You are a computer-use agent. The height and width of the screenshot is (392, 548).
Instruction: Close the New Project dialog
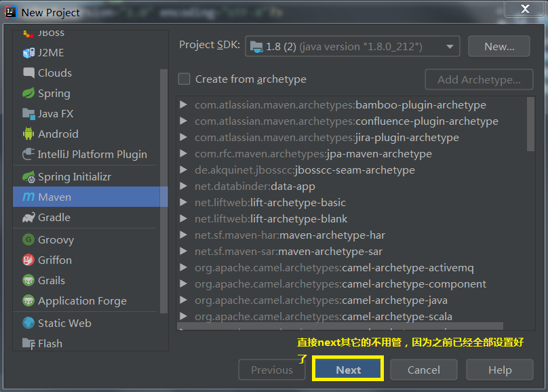(x=524, y=9)
